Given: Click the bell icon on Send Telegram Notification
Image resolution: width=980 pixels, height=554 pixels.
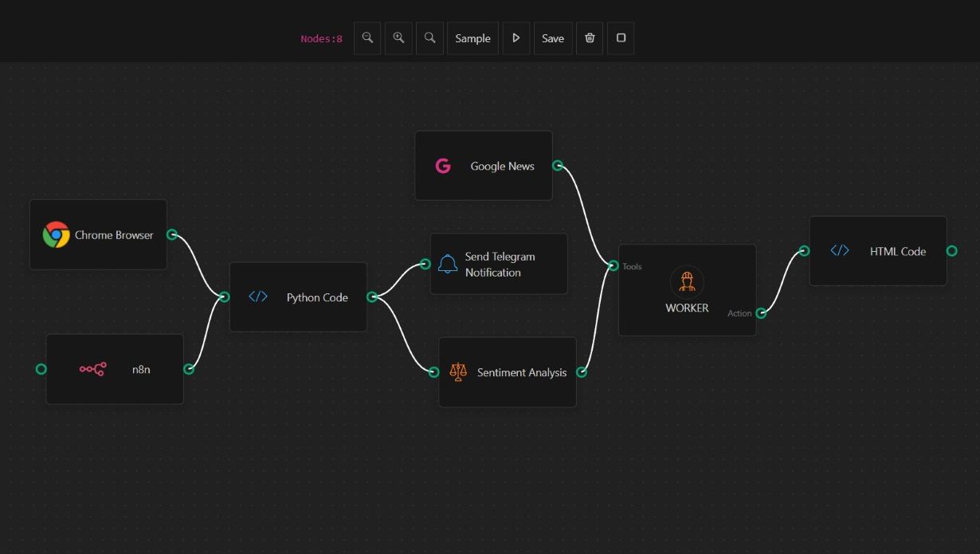Looking at the screenshot, I should [448, 264].
